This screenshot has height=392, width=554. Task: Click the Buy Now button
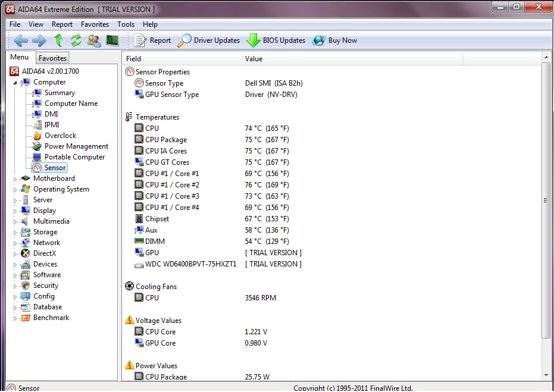point(334,40)
